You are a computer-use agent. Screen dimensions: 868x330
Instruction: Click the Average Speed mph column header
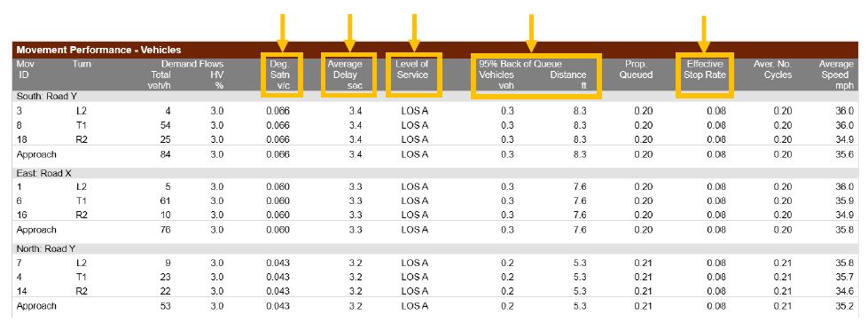[x=836, y=75]
